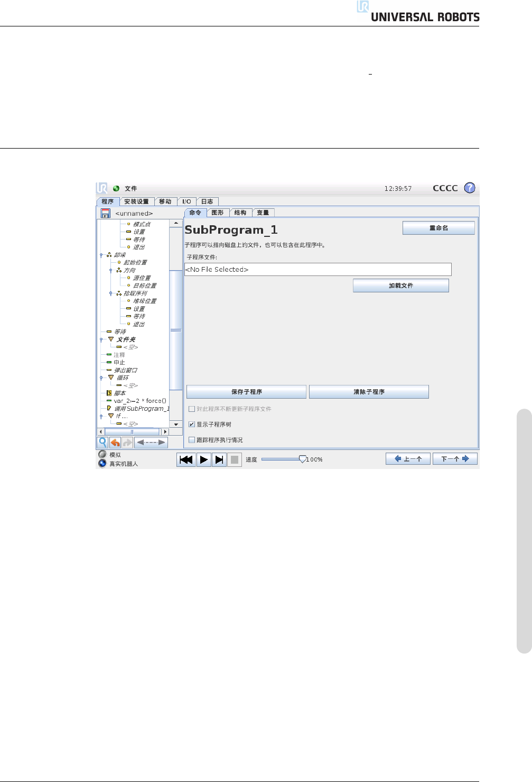Screen dimensions: 532x782
Task: Click the save program floppy disk icon
Action: [x=105, y=213]
